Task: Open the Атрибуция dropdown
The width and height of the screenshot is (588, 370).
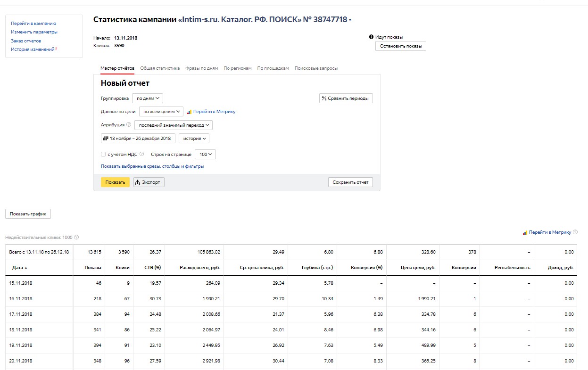Action: [174, 125]
